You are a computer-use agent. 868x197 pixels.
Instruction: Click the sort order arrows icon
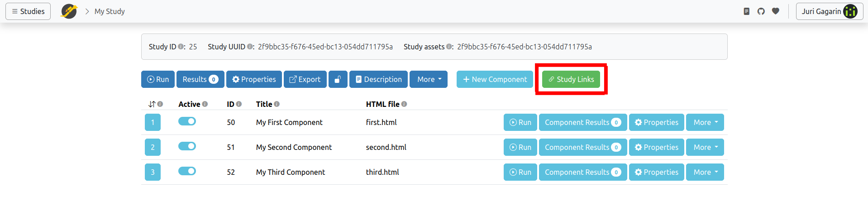[x=152, y=104]
